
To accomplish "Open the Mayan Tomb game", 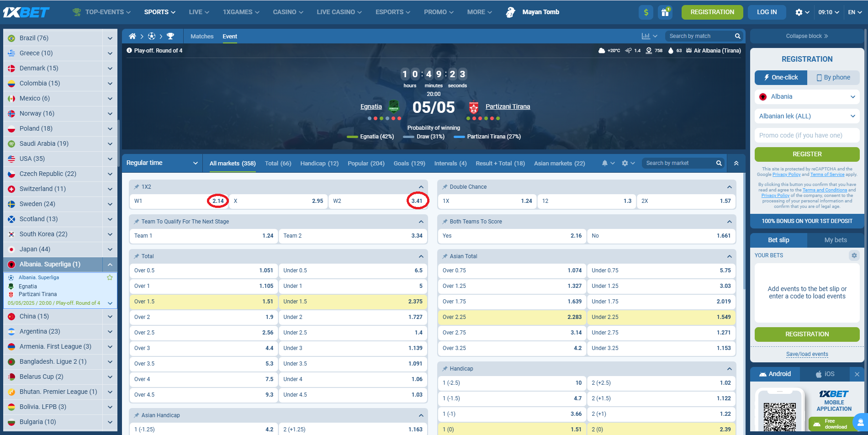I will point(532,12).
